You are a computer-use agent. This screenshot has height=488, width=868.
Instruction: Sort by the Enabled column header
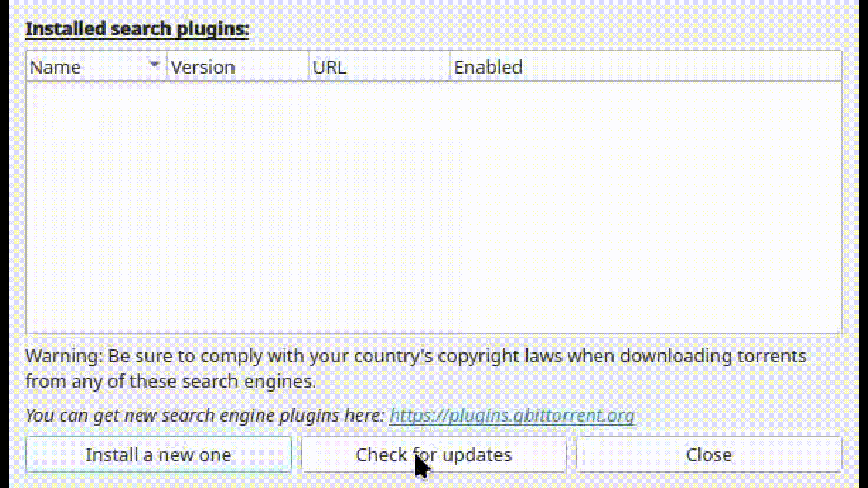tap(488, 67)
